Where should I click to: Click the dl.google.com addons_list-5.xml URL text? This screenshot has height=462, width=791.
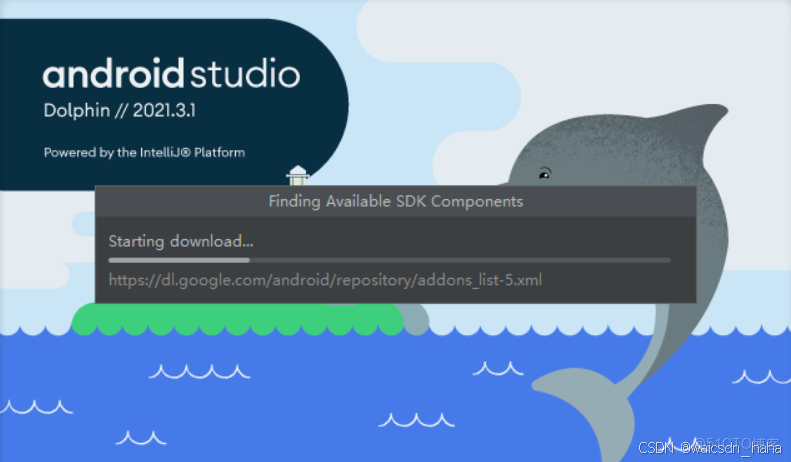click(x=325, y=279)
